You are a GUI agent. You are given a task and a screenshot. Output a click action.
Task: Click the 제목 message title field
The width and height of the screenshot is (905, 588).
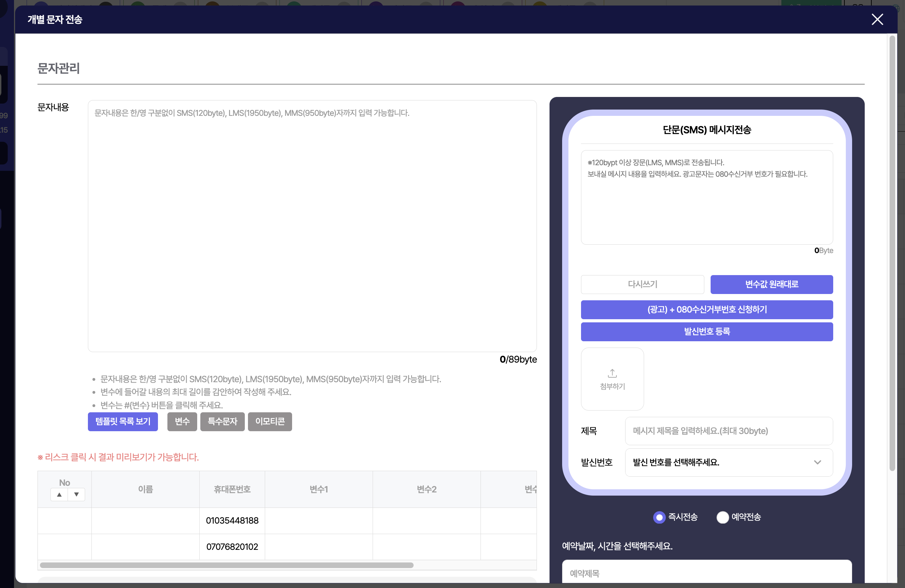(x=728, y=431)
